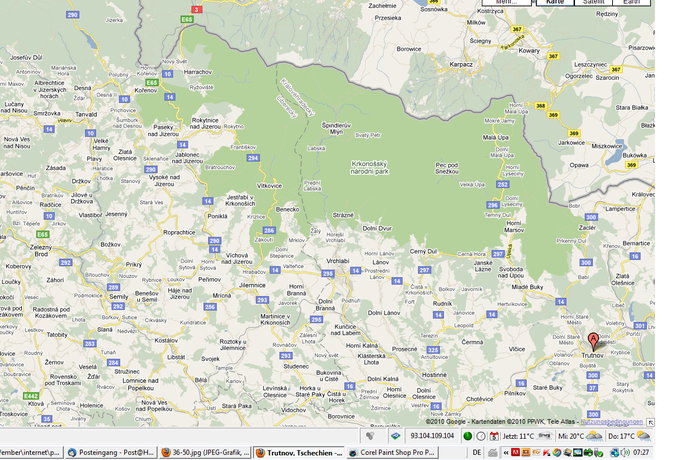Click the E65 route badge at top
Viewport: 690px width, 460px height.
(x=187, y=18)
